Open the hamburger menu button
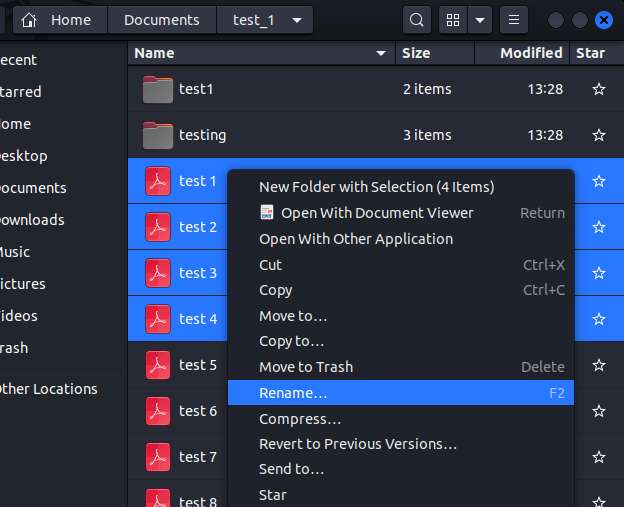624x507 pixels. point(513,20)
